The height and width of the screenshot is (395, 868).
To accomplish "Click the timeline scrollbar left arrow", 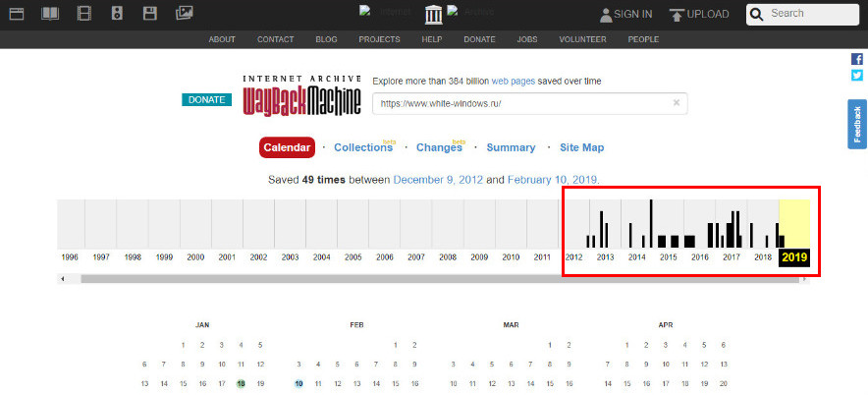I will click(x=62, y=279).
